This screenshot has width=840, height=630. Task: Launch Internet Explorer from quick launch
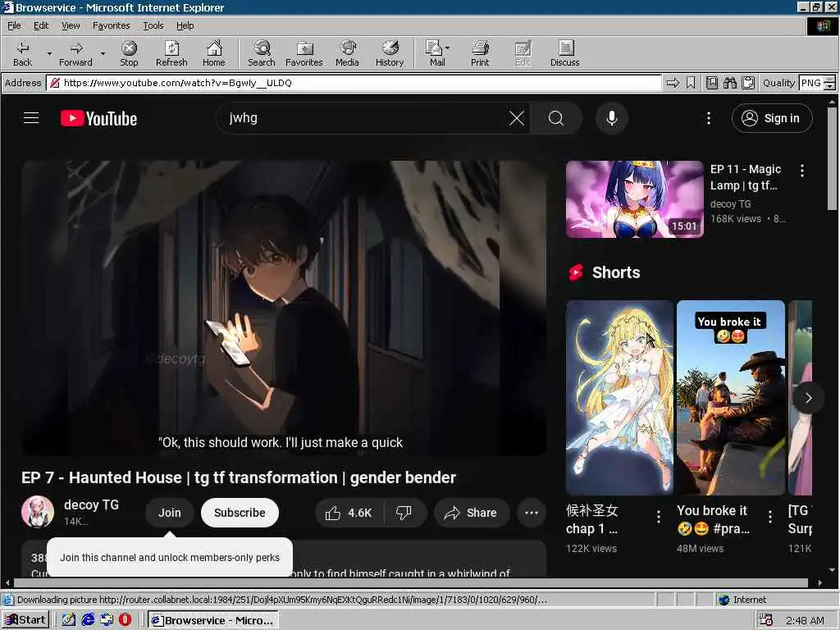click(x=88, y=620)
